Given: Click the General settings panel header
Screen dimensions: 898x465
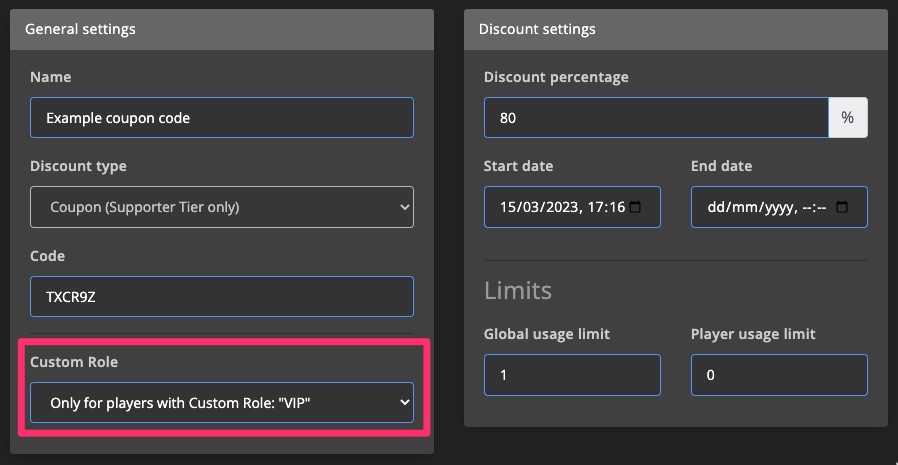Looking at the screenshot, I should pos(222,29).
